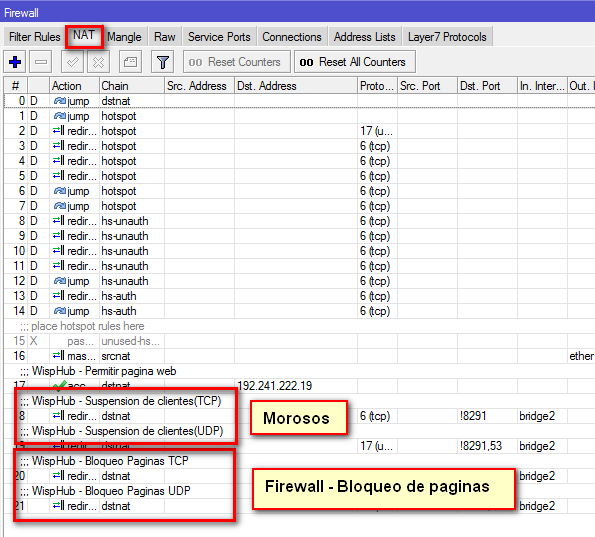Sort by Src. Address column header
The height and width of the screenshot is (537, 595).
pyautogui.click(x=199, y=86)
